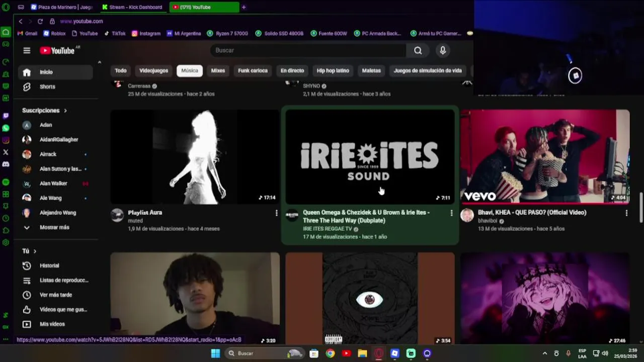Play the Playlist Aura thumbnail
This screenshot has height=362, width=644.
click(x=195, y=157)
